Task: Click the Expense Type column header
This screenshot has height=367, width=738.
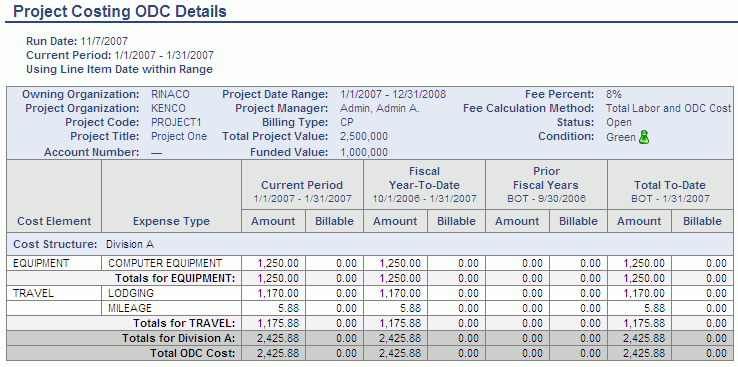Action: [171, 221]
